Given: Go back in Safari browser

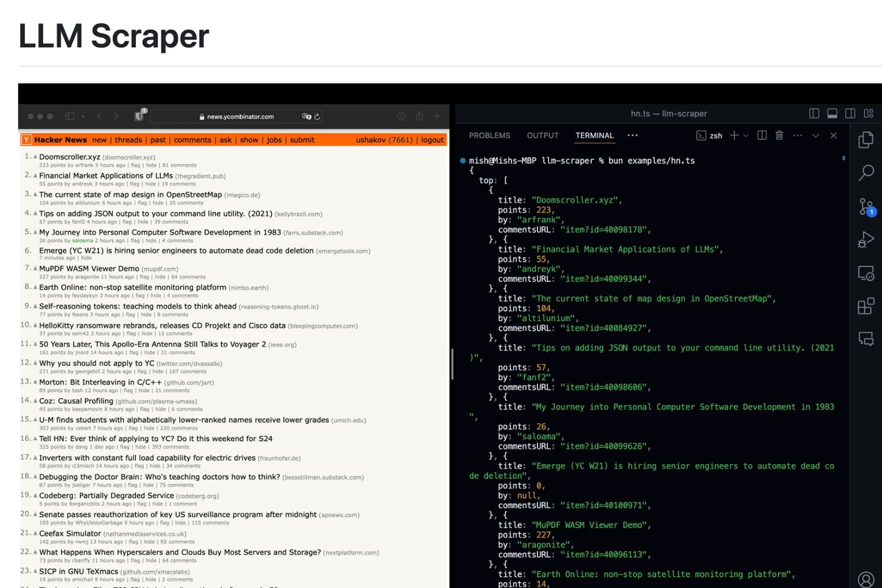Looking at the screenshot, I should coord(99,116).
